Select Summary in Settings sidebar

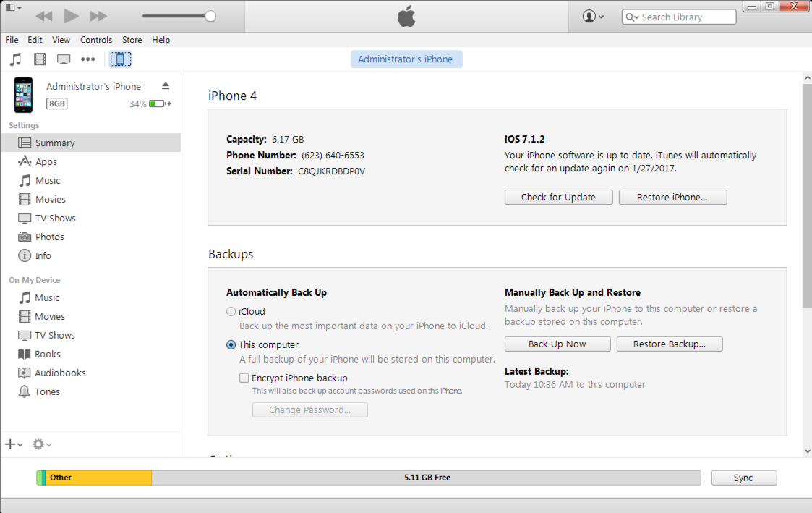(91, 143)
